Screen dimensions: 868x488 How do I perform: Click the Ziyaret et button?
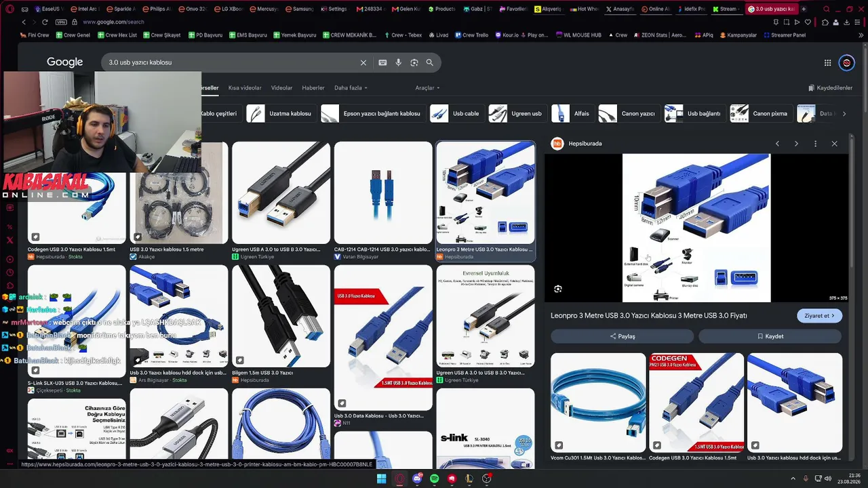[819, 316]
